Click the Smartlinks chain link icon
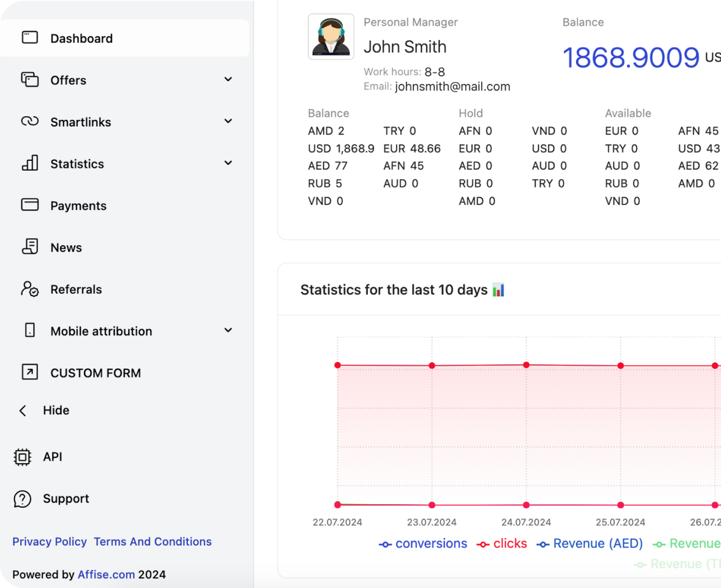This screenshot has height=588, width=721. 30,122
